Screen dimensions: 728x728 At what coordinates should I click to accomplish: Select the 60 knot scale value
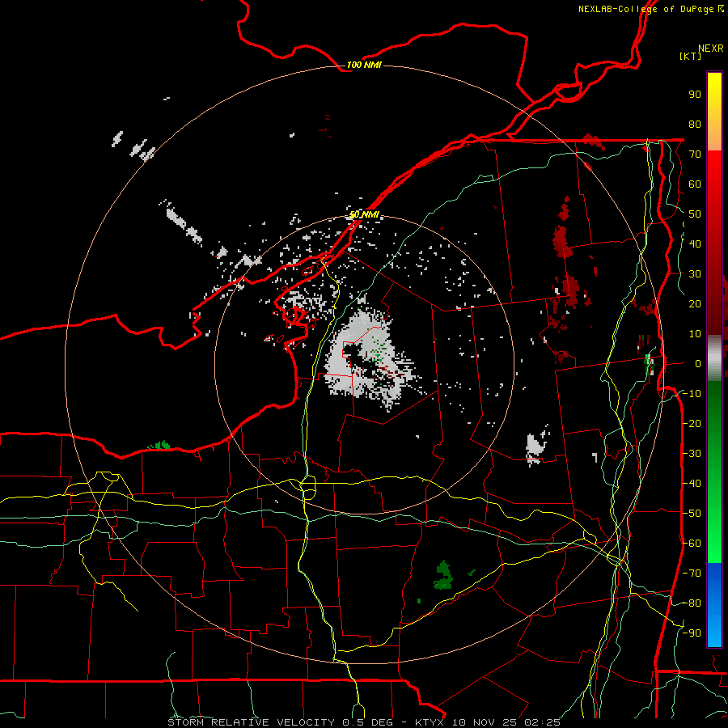click(x=695, y=184)
